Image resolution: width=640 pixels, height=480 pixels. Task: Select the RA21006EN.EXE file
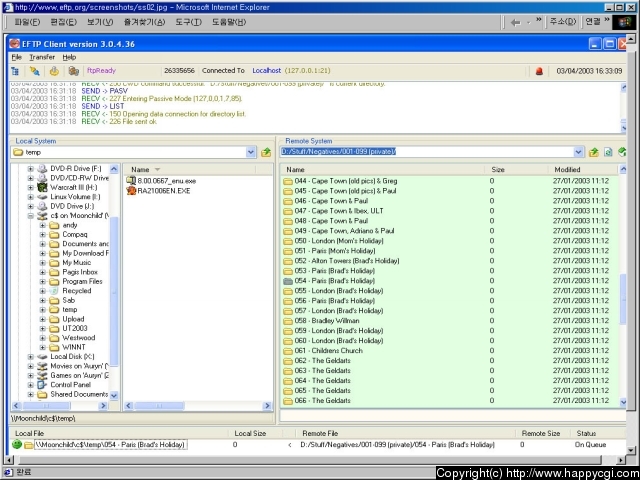click(x=158, y=191)
